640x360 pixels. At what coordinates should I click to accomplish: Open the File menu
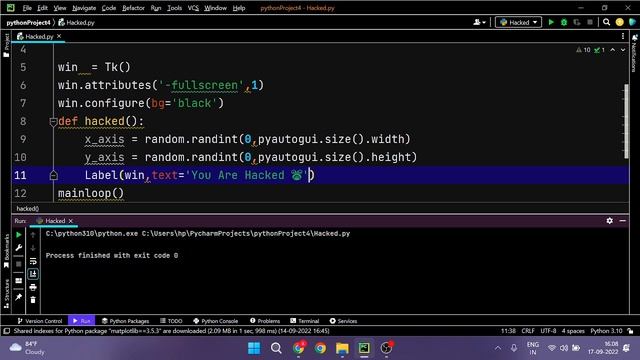(27, 8)
